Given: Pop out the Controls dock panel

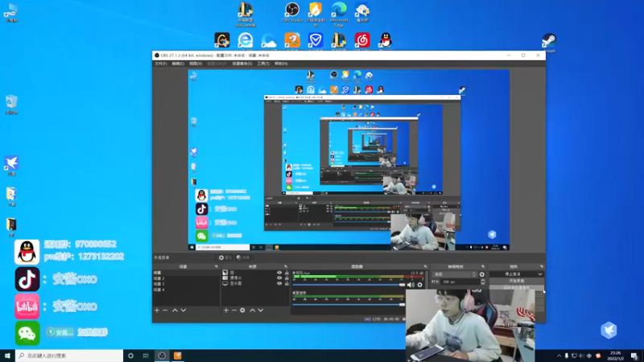Looking at the screenshot, I should click(x=542, y=266).
